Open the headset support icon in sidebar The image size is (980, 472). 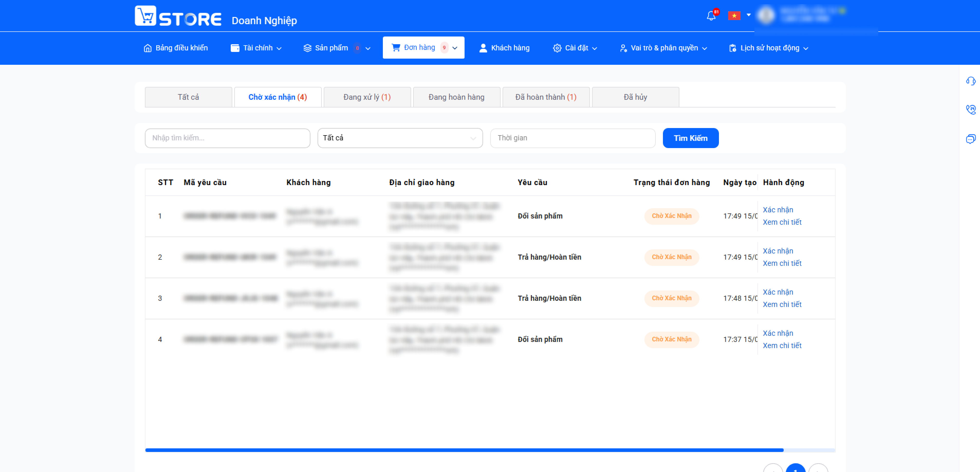click(970, 81)
